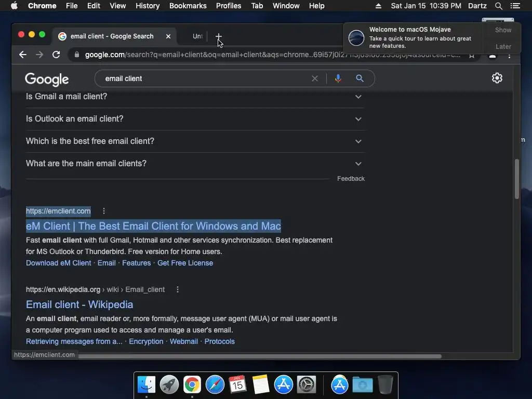
Task: Click Later on Mojave notification
Action: point(503,46)
